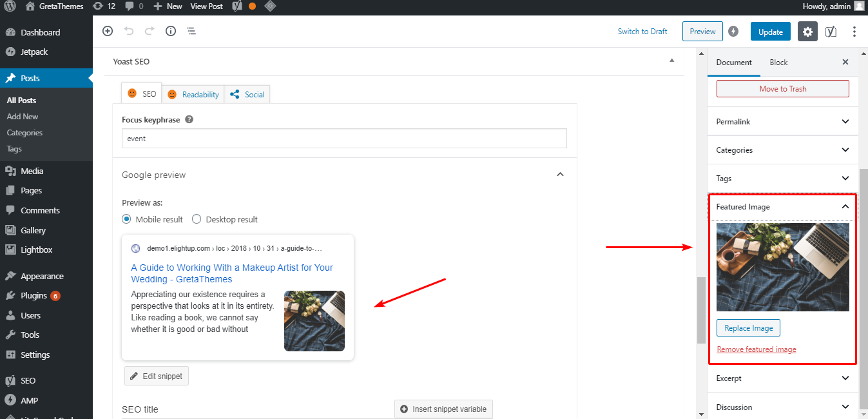Click Add New under Posts

[23, 117]
